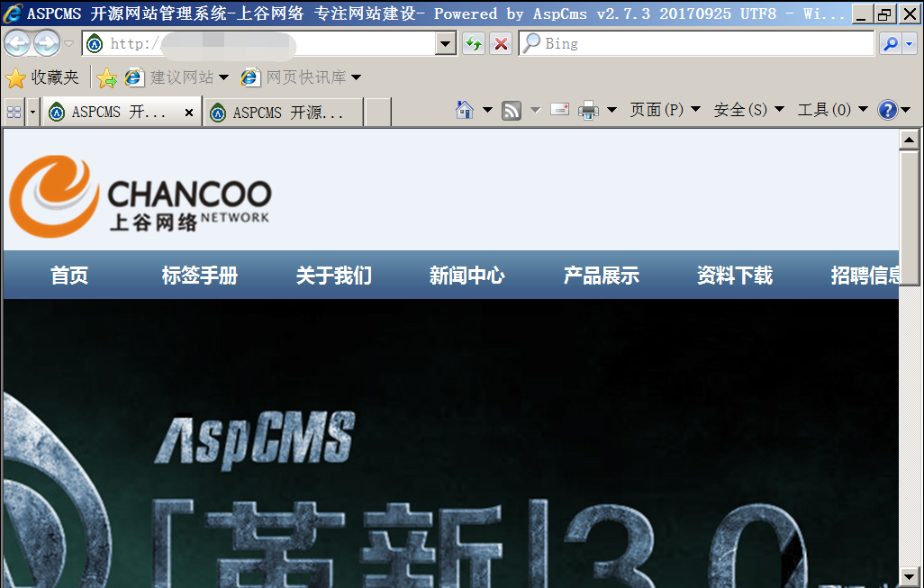Click the site icon in address bar
The height and width of the screenshot is (588, 924).
(95, 43)
